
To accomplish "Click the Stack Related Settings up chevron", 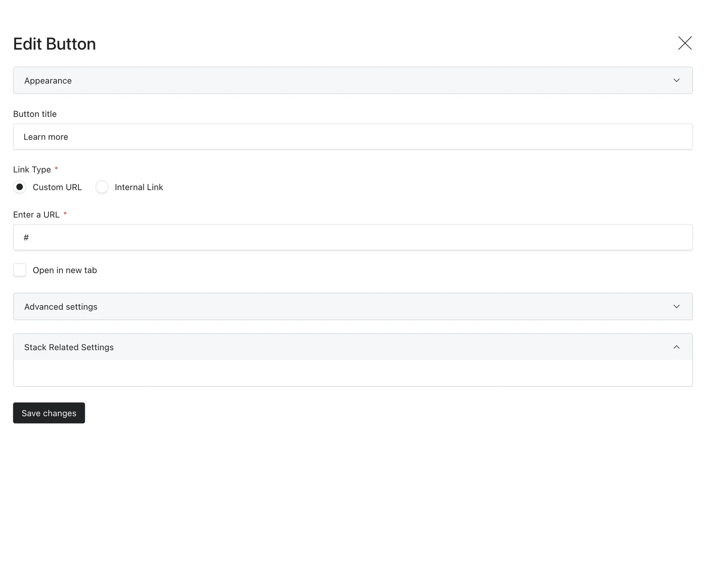I will 676,347.
